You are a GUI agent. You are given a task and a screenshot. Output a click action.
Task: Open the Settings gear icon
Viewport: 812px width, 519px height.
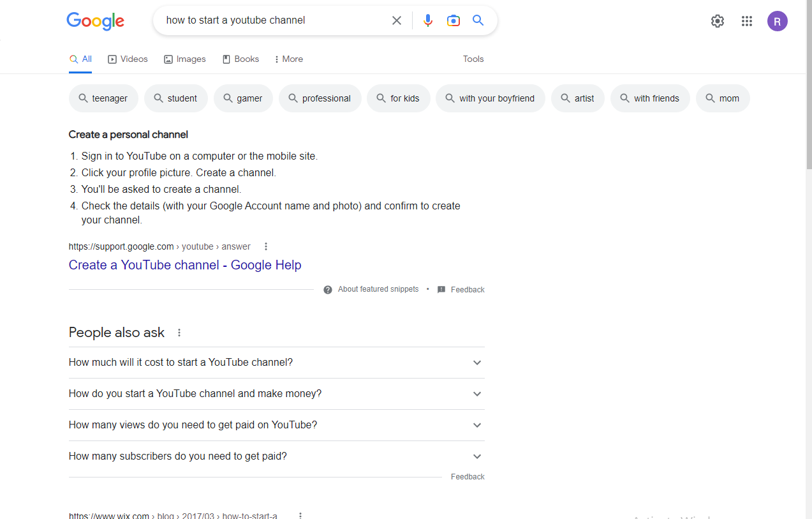tap(718, 21)
